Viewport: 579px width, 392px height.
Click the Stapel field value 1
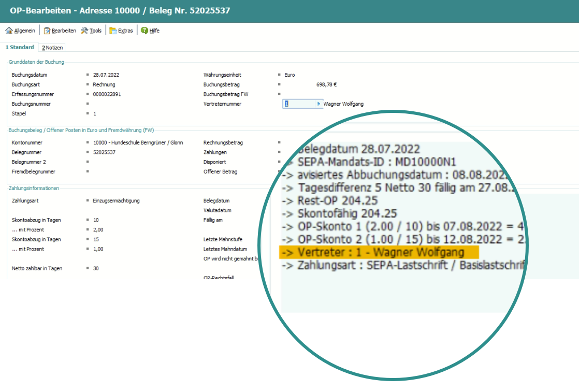pyautogui.click(x=95, y=113)
